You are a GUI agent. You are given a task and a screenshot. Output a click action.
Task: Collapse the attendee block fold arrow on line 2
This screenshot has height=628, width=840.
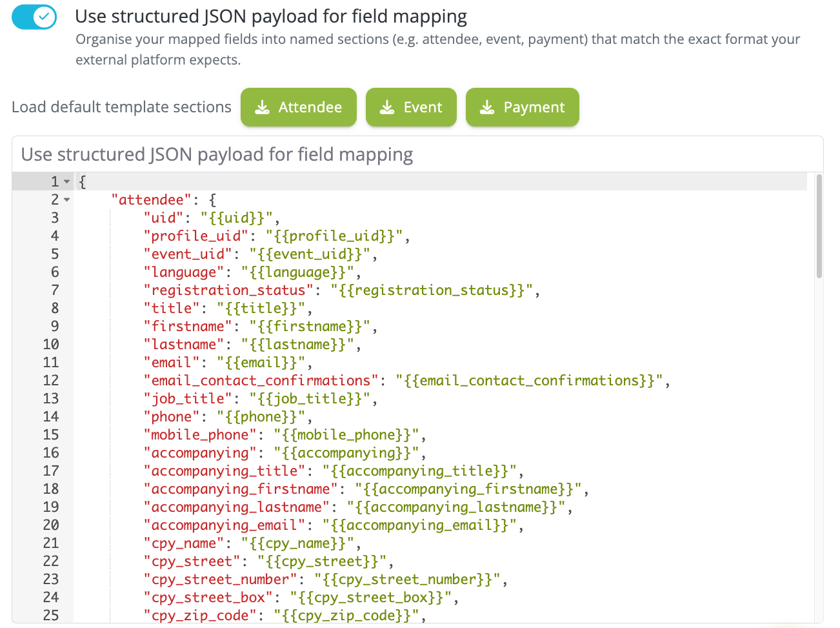point(66,200)
